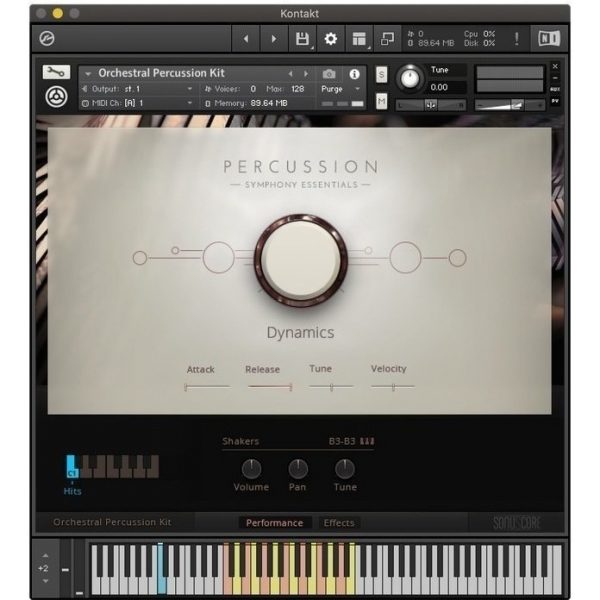This screenshot has height=600, width=600.
Task: Switch to the Performance tab
Action: tap(274, 523)
